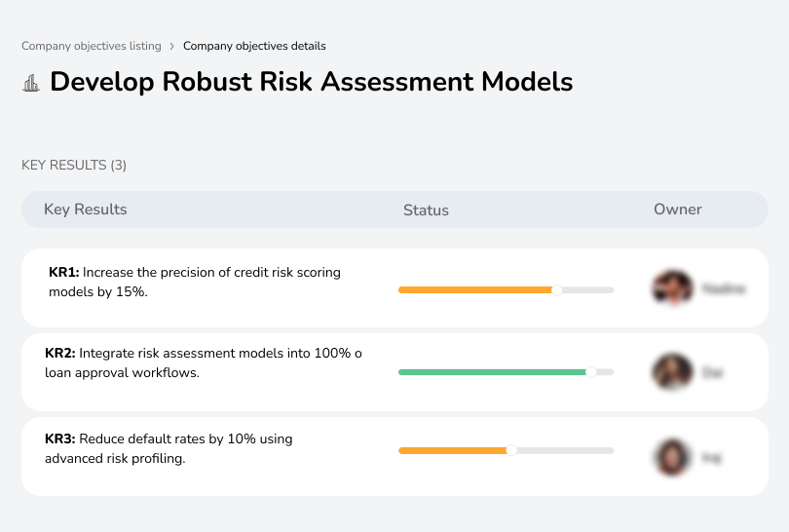Image resolution: width=789 pixels, height=532 pixels.
Task: Click the Company objectives details breadcrumb
Action: point(254,46)
